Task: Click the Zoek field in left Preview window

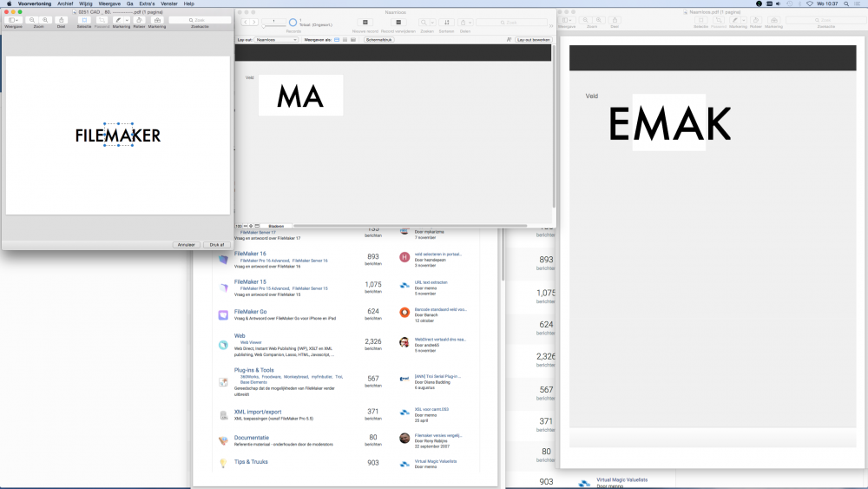Action: [x=200, y=19]
